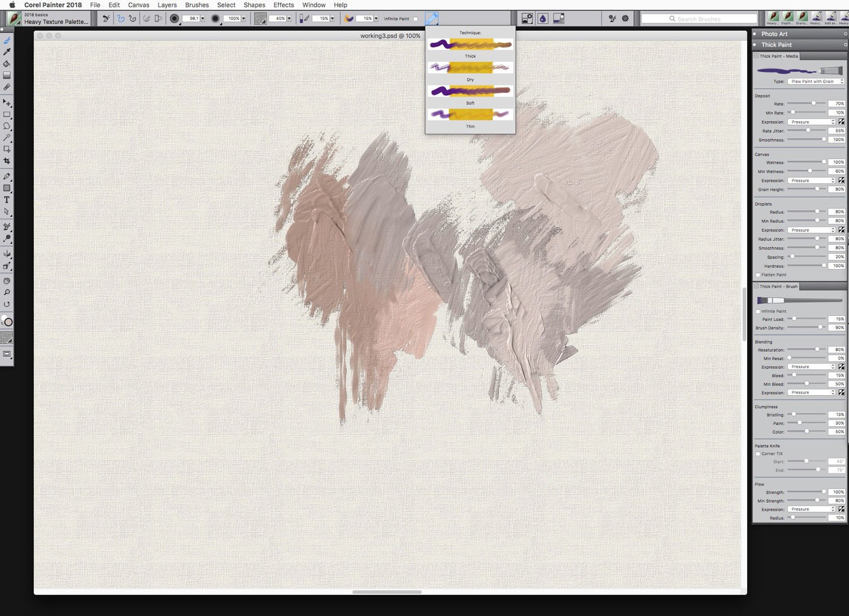This screenshot has height=616, width=849.
Task: Open the paper texture selector
Action: point(7,339)
